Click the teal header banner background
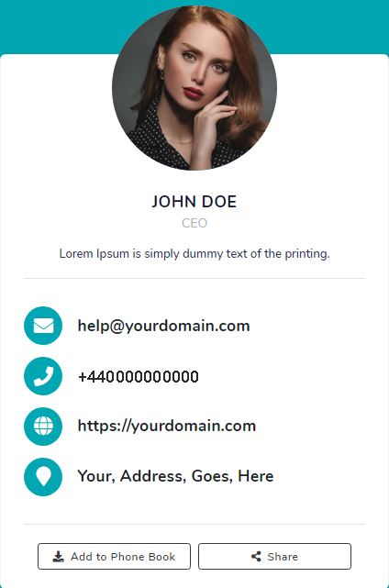Viewport: 389px width, 588px height. coord(56,27)
